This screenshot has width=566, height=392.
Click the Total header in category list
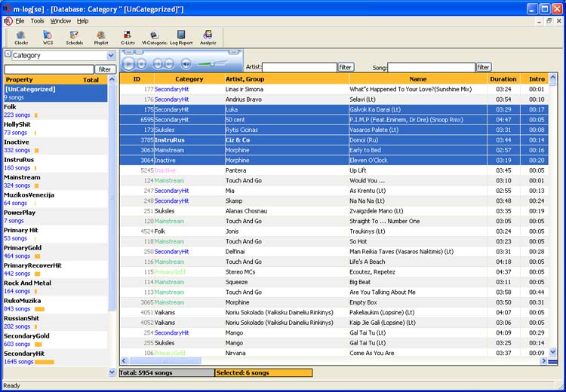[91, 80]
